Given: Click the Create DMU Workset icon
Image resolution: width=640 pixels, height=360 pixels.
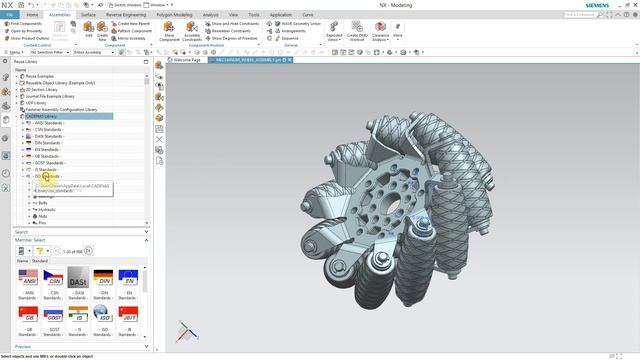Looking at the screenshot, I should tap(357, 27).
